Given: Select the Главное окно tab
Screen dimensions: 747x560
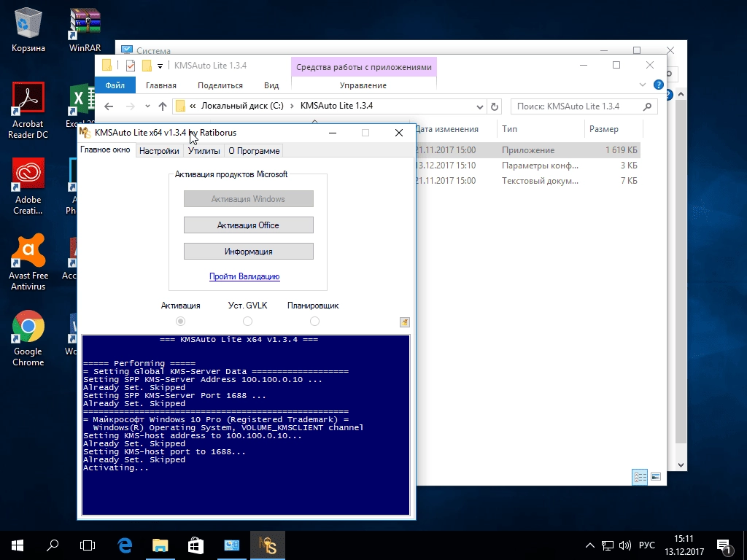Looking at the screenshot, I should pyautogui.click(x=105, y=150).
